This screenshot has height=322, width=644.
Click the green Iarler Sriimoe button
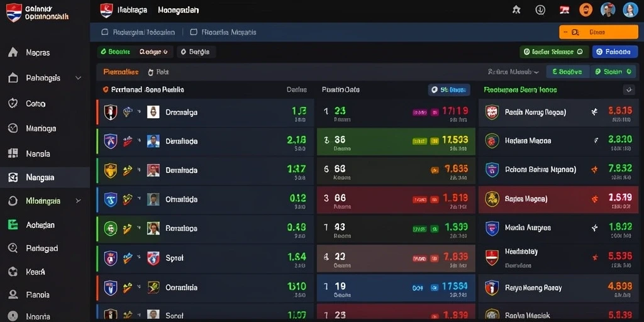point(554,52)
